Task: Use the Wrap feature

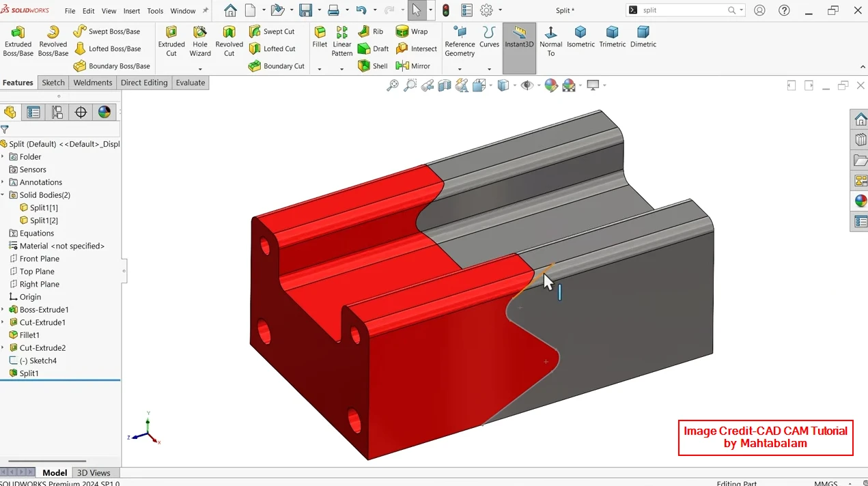Action: tap(412, 31)
